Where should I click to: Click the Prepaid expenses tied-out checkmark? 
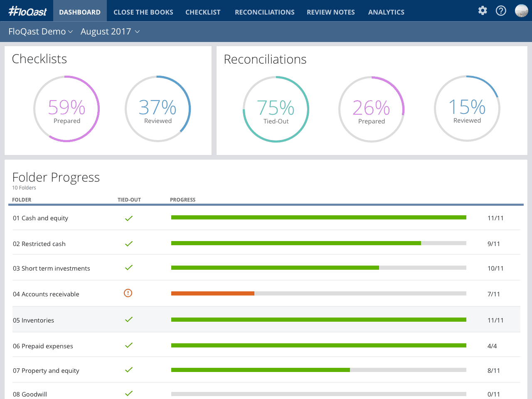click(x=129, y=345)
